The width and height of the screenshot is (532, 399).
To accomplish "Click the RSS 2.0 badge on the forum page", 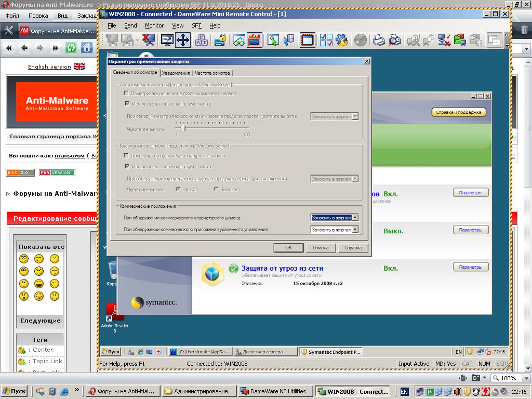I will tap(20, 172).
